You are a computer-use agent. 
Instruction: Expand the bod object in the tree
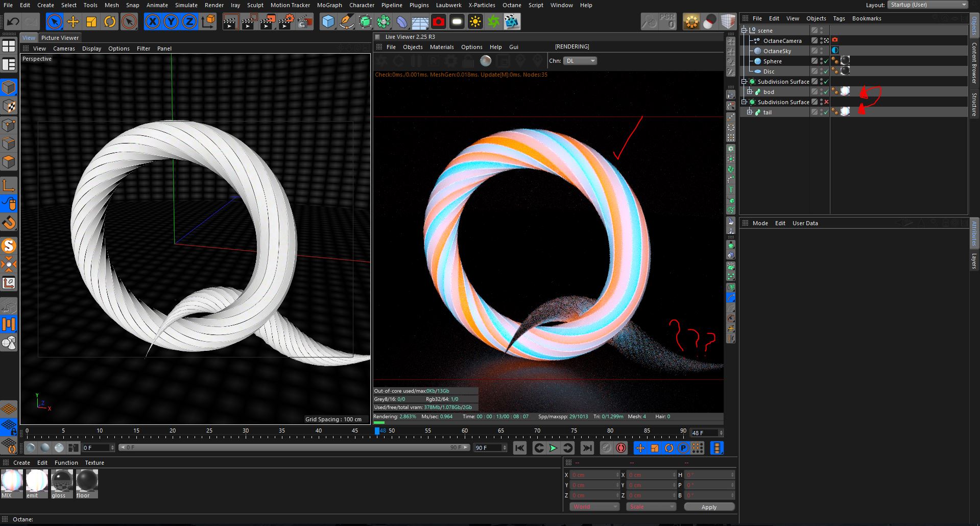click(750, 92)
